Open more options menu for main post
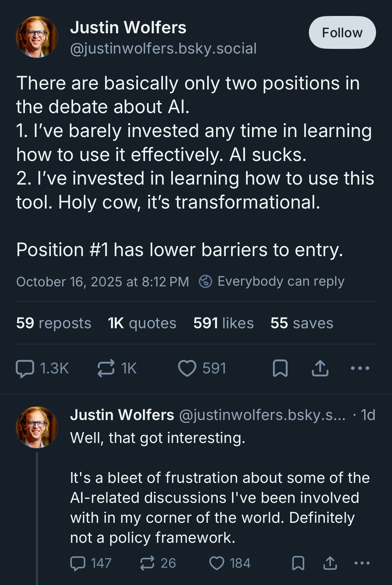The image size is (392, 585). tap(360, 368)
